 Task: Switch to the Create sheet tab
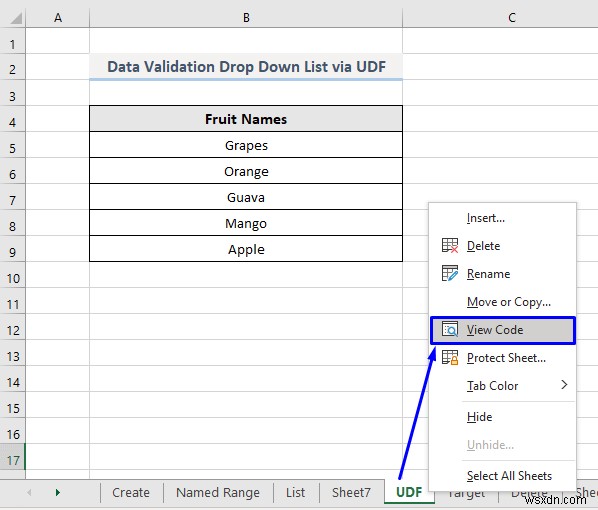pyautogui.click(x=131, y=492)
